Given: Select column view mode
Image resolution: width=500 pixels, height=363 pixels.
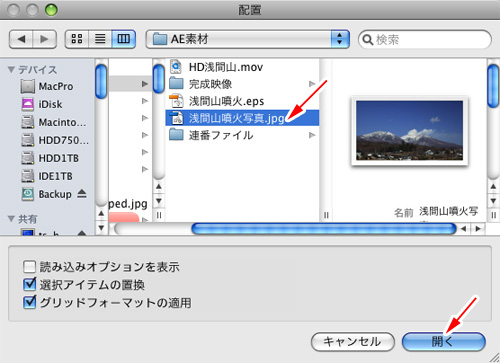Looking at the screenshot, I should [123, 39].
